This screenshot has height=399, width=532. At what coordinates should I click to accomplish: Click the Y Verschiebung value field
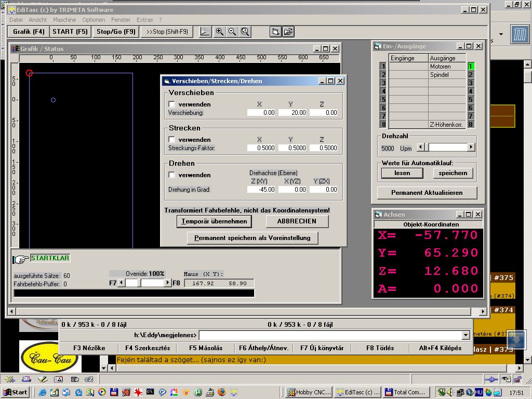pos(293,113)
